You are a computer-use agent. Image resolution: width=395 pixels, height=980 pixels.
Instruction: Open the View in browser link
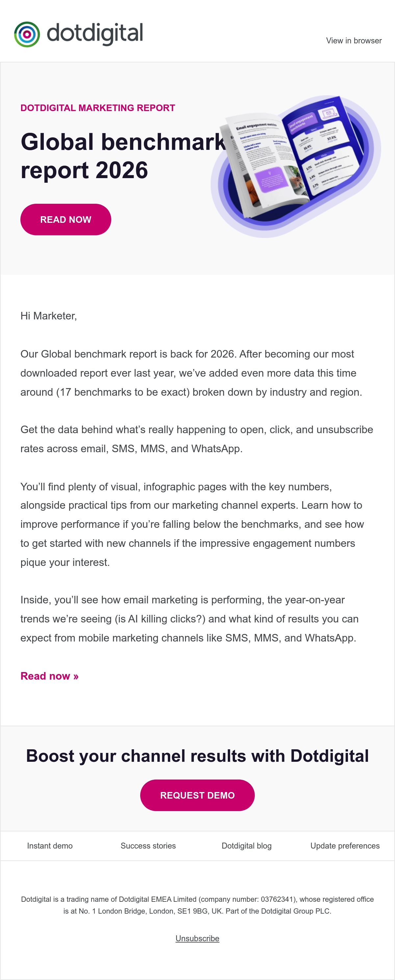click(x=354, y=41)
